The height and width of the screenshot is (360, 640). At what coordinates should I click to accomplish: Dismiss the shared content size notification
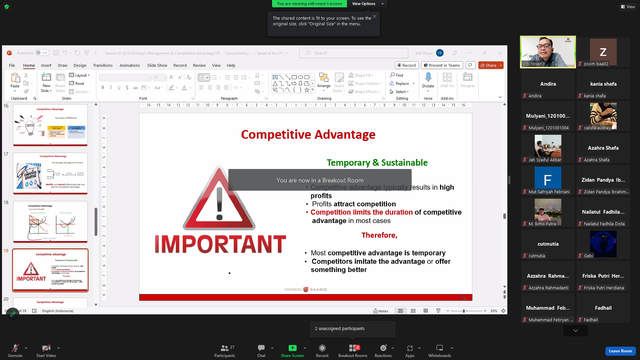tap(374, 16)
